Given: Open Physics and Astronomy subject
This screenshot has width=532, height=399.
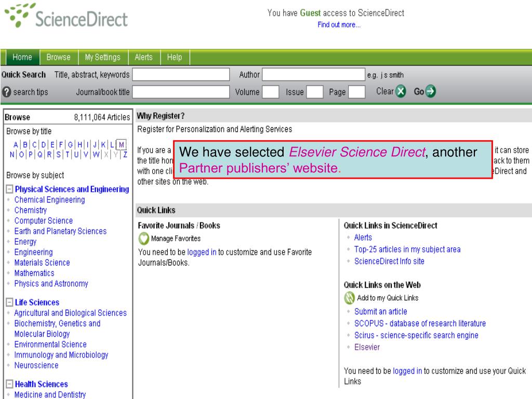Looking at the screenshot, I should pos(51,284).
